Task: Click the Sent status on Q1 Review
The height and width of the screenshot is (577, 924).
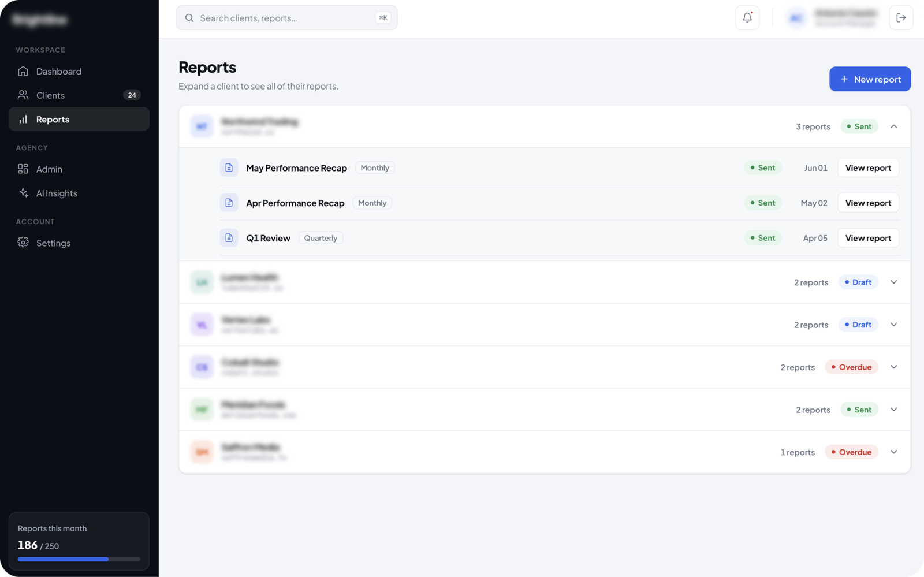Action: click(x=763, y=238)
